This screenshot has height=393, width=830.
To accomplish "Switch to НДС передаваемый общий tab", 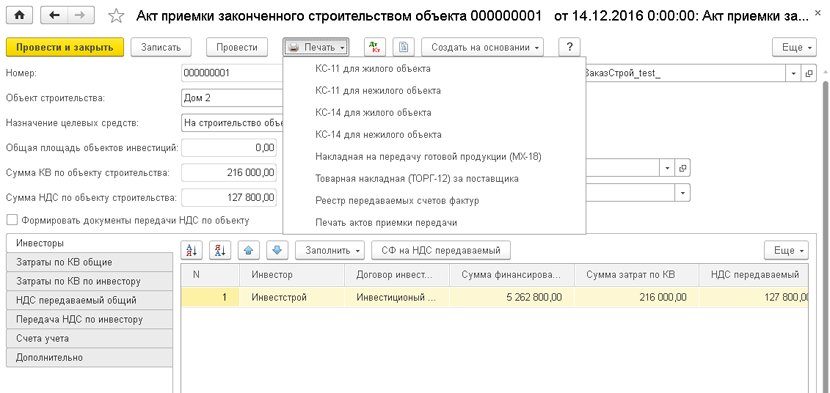I will (89, 300).
